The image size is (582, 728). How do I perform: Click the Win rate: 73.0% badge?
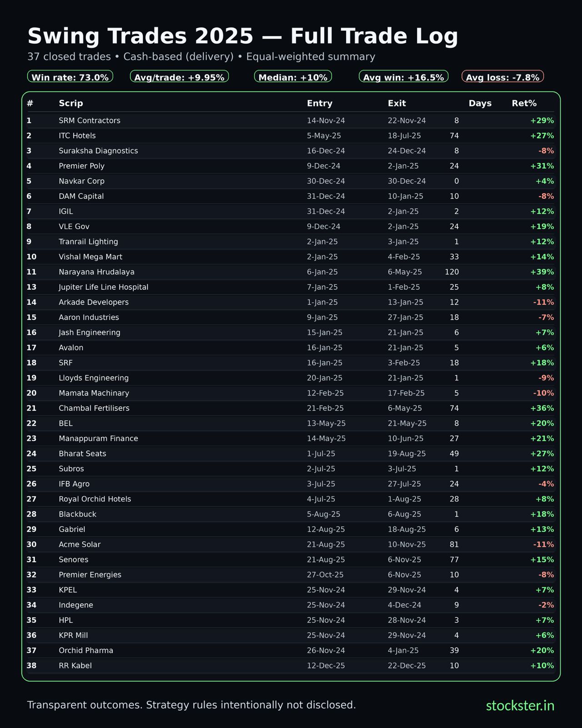click(70, 77)
